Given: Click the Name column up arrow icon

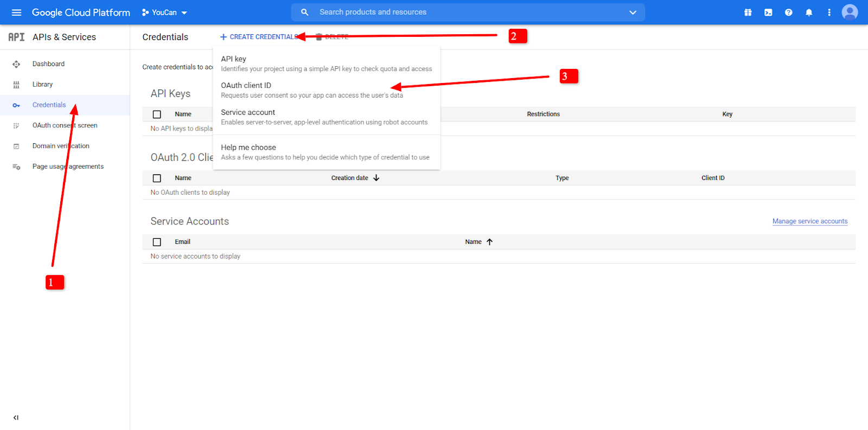Looking at the screenshot, I should pyautogui.click(x=490, y=242).
